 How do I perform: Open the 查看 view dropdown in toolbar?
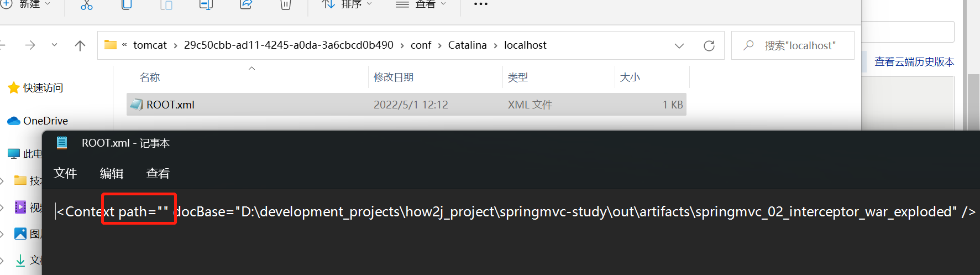421,4
